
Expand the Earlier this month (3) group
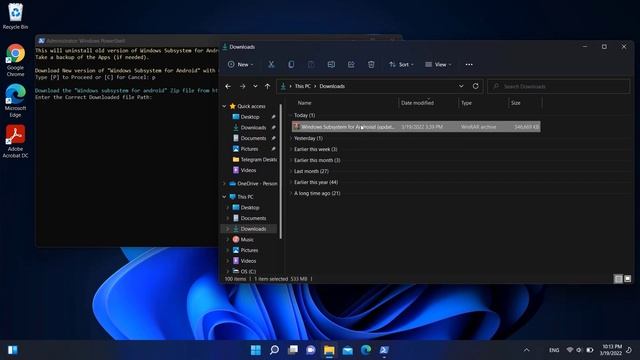[x=291, y=160]
